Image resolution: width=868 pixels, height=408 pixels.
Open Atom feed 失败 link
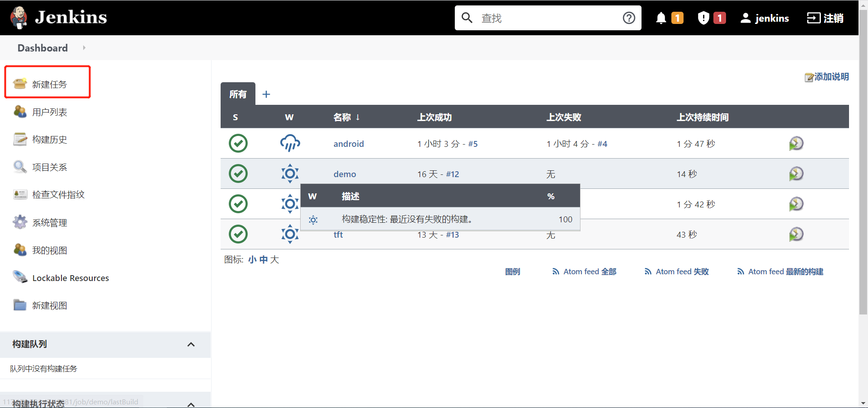click(x=676, y=272)
